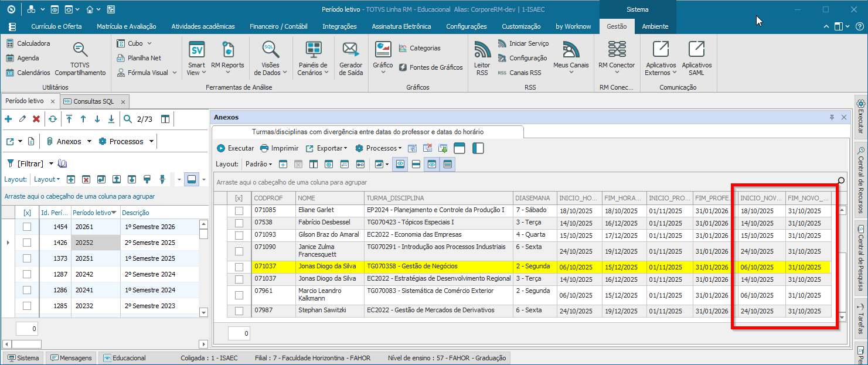Select checkbox for Stephan Sawitzki row

click(239, 311)
